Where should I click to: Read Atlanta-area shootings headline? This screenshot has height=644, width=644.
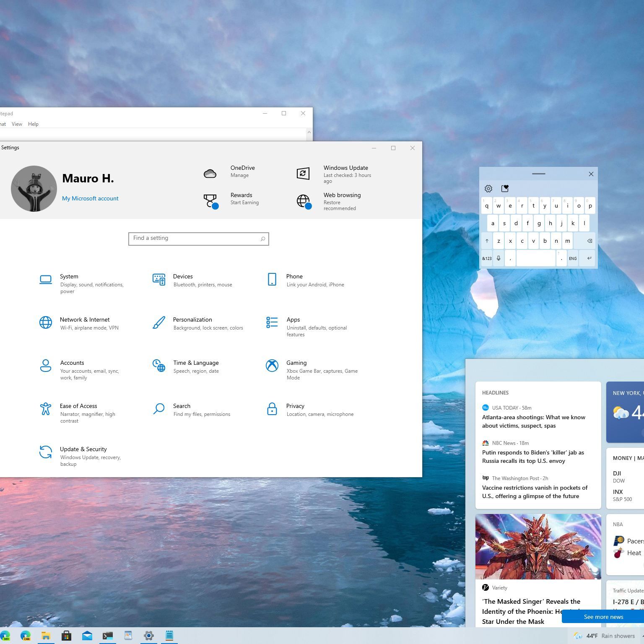534,421
